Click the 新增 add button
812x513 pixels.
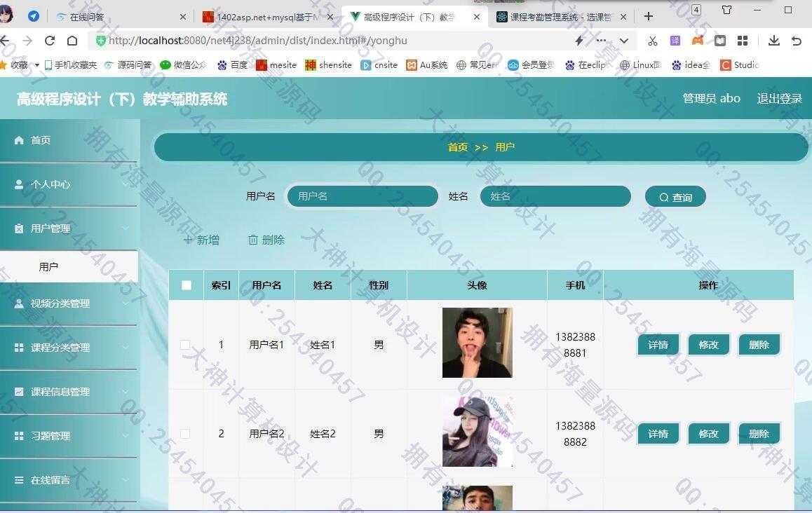point(201,240)
